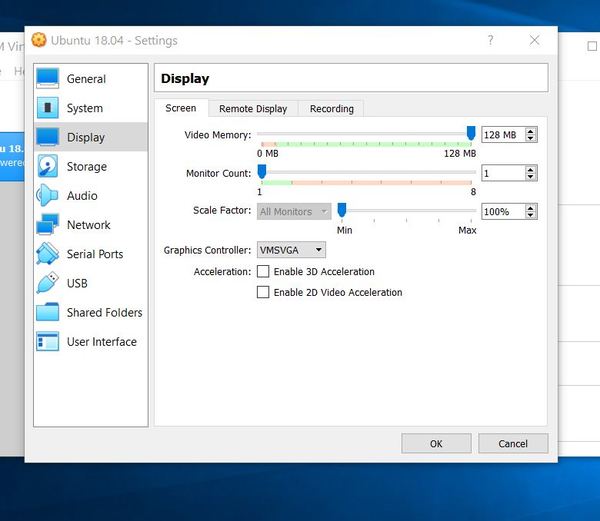The height and width of the screenshot is (521, 600).
Task: Click the USB plug icon
Action: tap(47, 283)
